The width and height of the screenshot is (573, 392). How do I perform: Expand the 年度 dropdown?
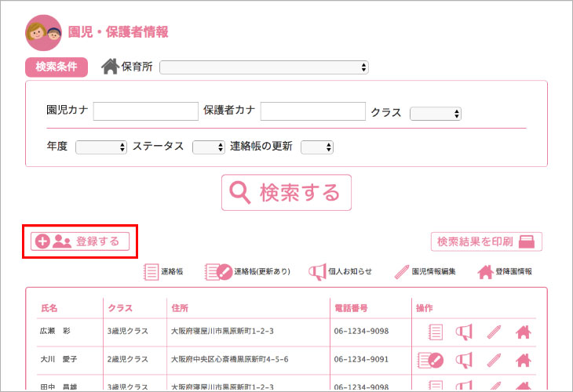(x=100, y=147)
